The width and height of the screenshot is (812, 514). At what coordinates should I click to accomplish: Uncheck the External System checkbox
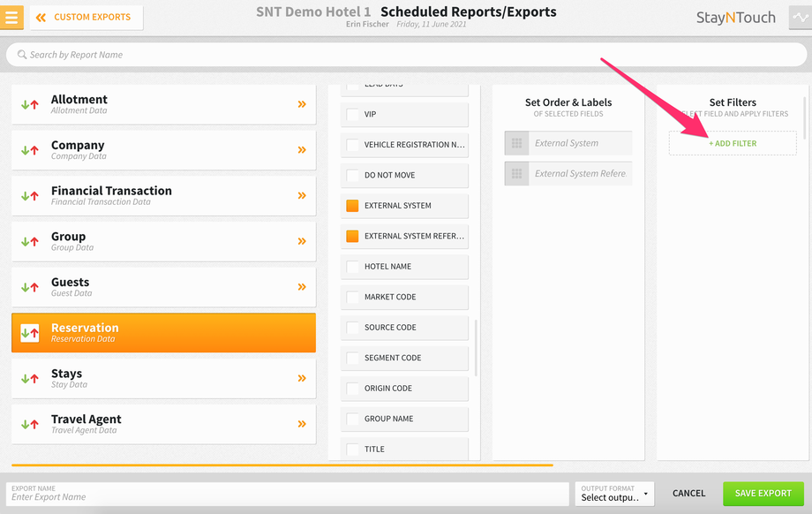point(352,206)
